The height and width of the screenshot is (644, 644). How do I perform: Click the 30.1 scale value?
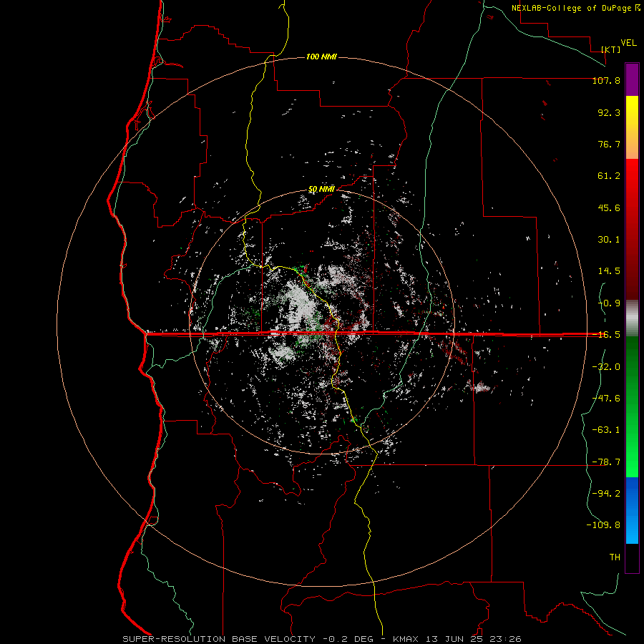point(609,240)
